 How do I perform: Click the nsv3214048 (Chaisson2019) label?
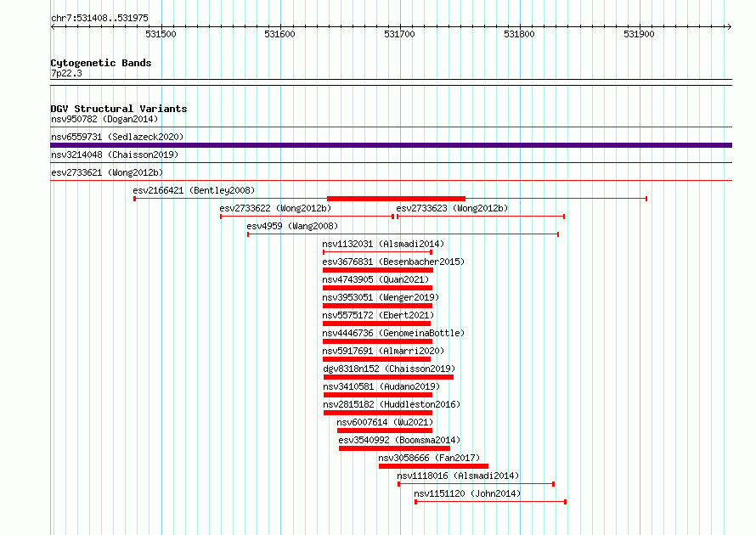[x=115, y=155]
